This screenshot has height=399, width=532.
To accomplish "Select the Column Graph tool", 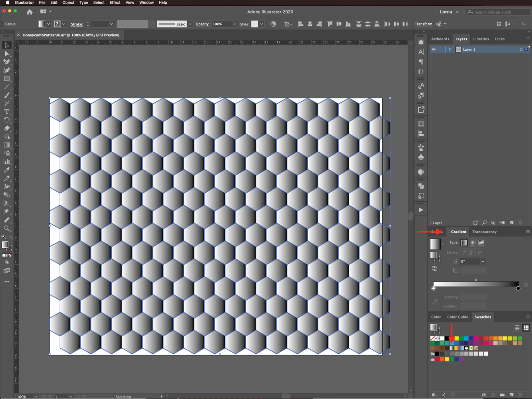I will coord(7,162).
